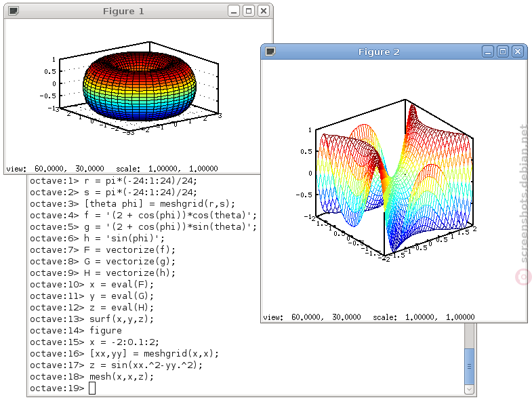Click the terminal scrollbar down arrow
Image resolution: width=532 pixels, height=402 pixels.
click(469, 389)
